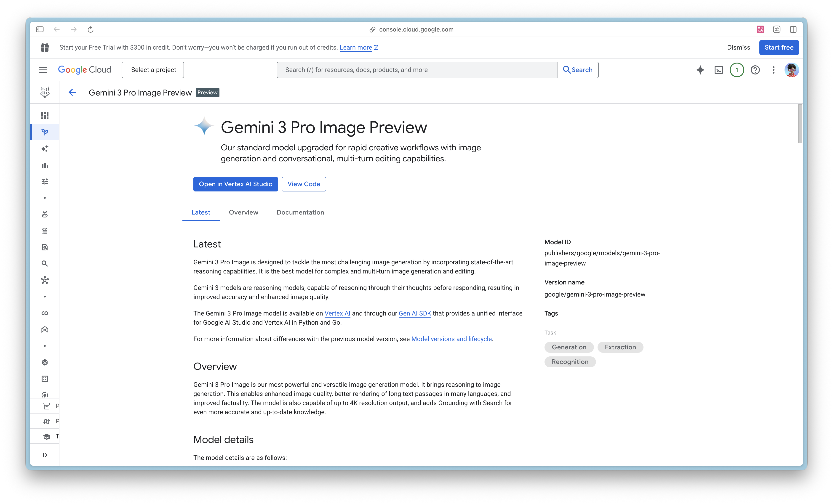Click the Start free button
Viewport: 833px width, 504px height.
tap(779, 47)
